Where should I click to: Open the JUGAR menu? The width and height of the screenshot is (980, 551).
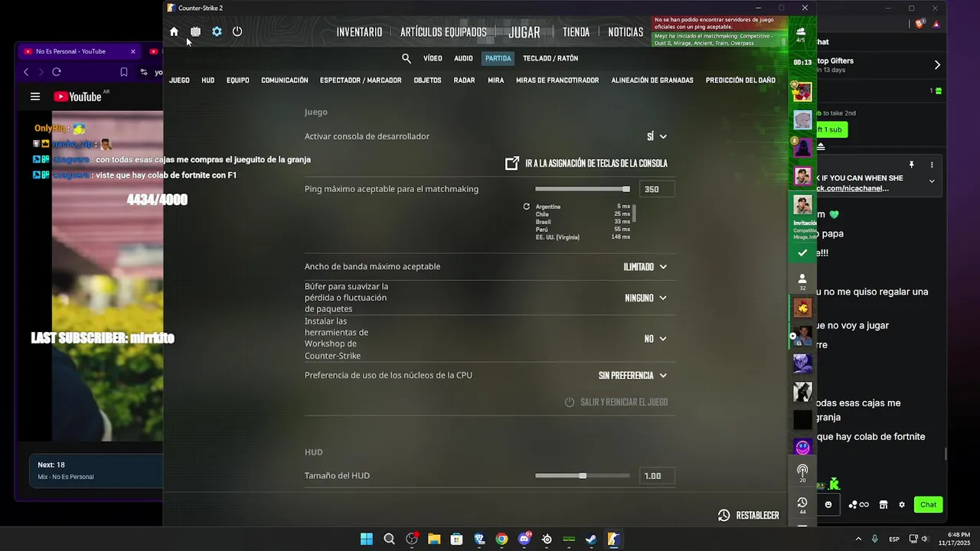pyautogui.click(x=524, y=32)
